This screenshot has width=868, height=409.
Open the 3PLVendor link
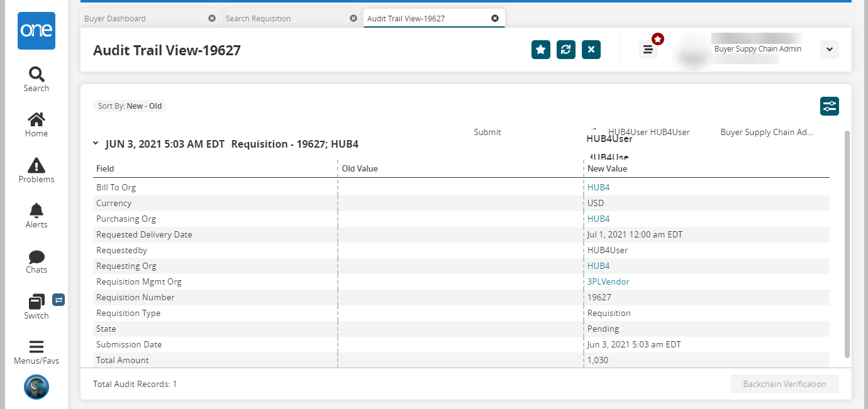pos(608,282)
